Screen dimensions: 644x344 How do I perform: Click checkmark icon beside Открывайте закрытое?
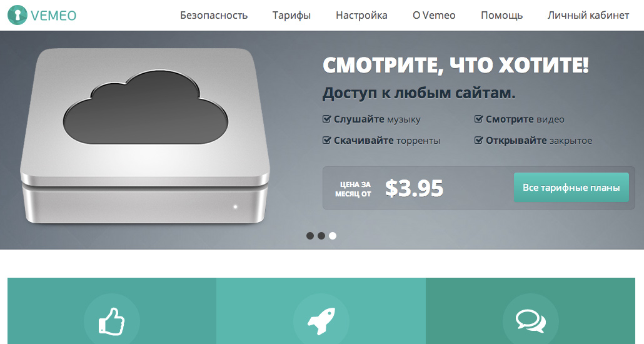coord(478,141)
